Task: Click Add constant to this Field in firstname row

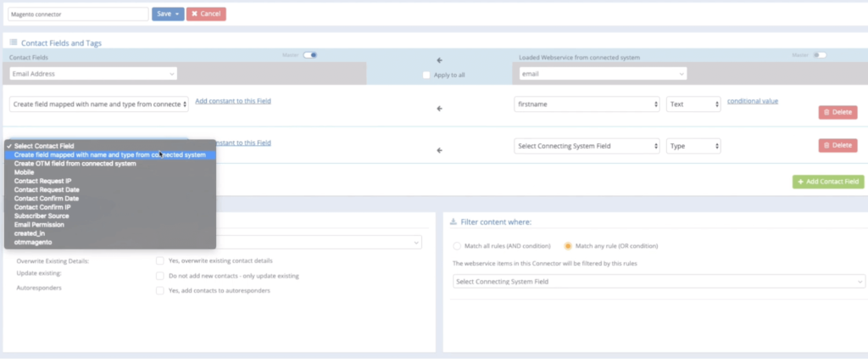Action: coord(233,101)
